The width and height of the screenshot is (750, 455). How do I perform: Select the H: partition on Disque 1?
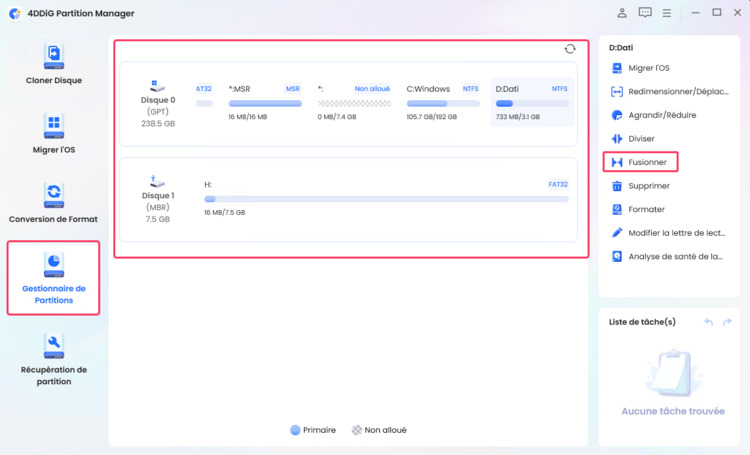pos(386,198)
